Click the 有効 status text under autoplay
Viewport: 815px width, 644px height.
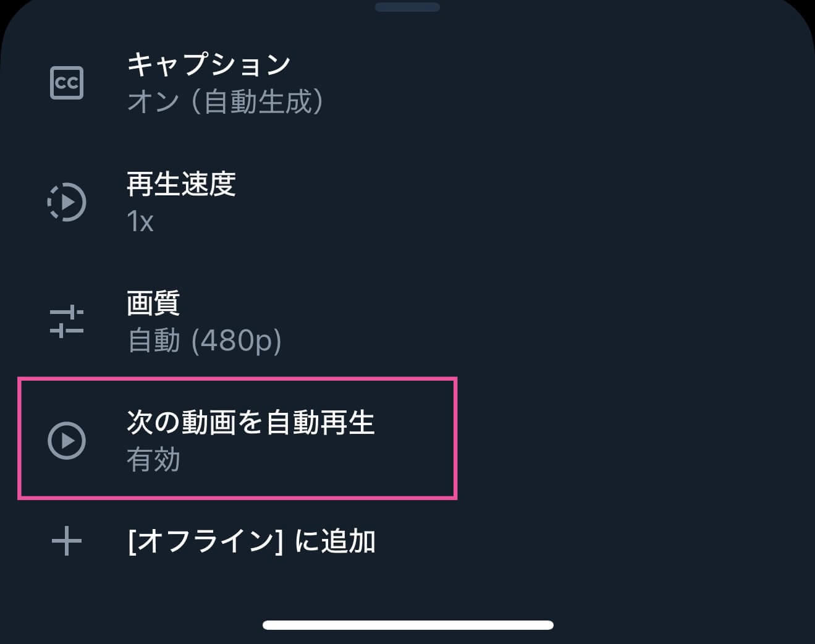[x=152, y=460]
